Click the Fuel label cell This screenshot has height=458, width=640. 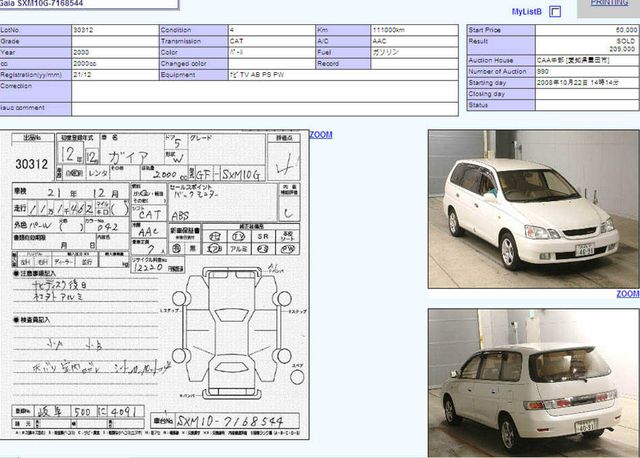343,53
